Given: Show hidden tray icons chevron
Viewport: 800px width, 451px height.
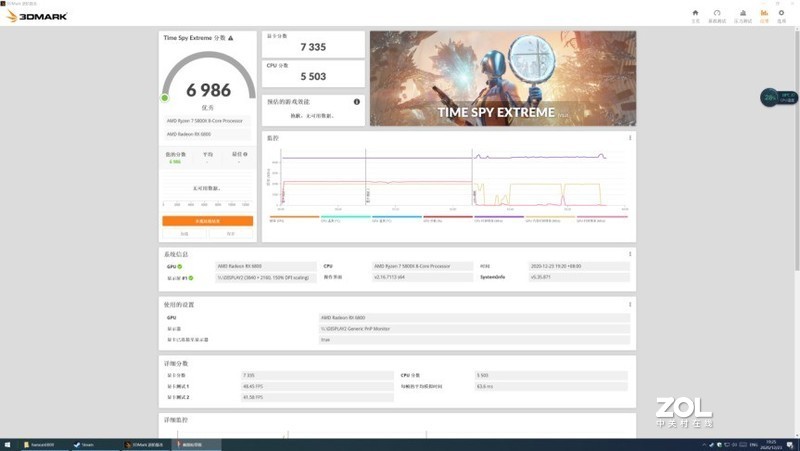Looking at the screenshot, I should 704,445.
